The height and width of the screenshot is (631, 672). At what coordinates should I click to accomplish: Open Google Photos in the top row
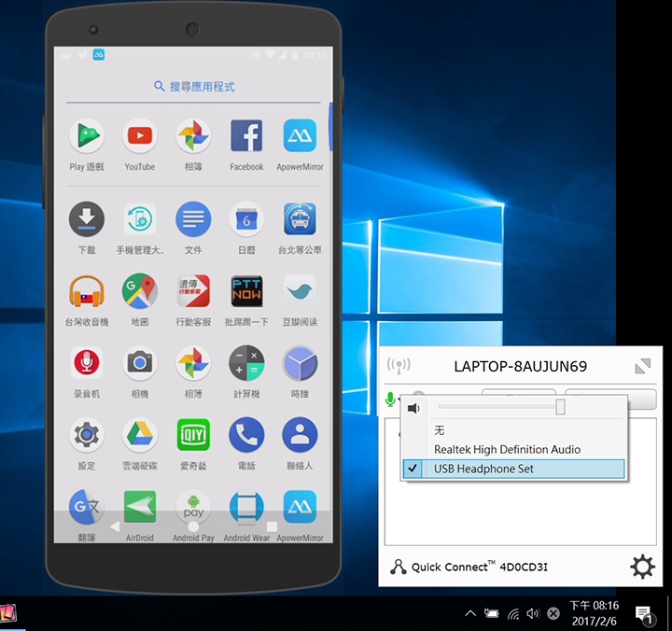pos(193,136)
